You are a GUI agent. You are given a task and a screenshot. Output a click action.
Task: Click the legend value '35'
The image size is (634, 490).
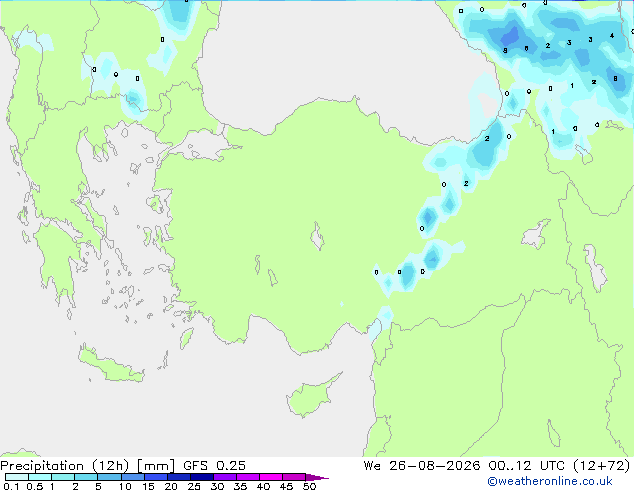pyautogui.click(x=240, y=486)
